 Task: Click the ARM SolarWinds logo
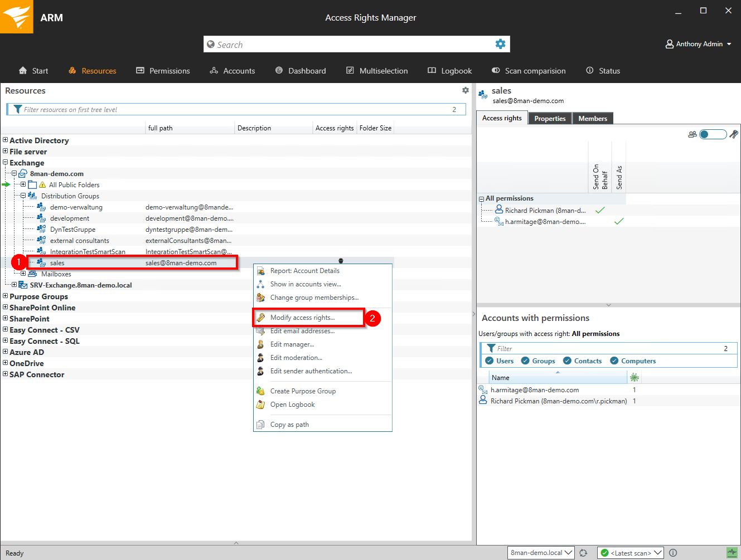click(x=17, y=17)
